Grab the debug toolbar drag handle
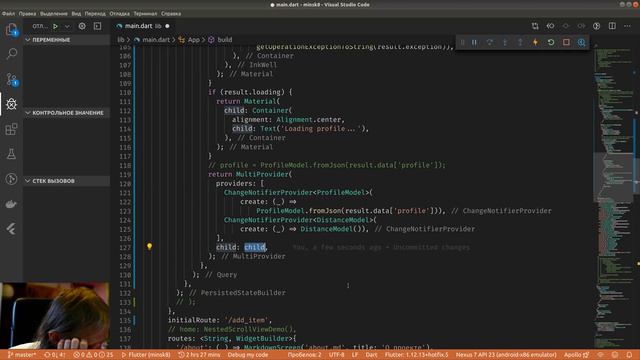The image size is (640, 360). [x=462, y=42]
